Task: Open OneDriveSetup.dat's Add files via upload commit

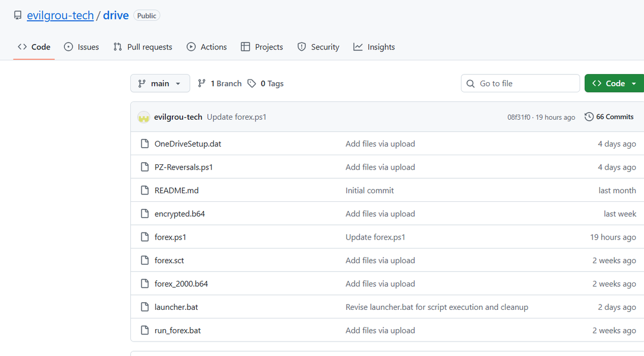Action: click(x=380, y=143)
